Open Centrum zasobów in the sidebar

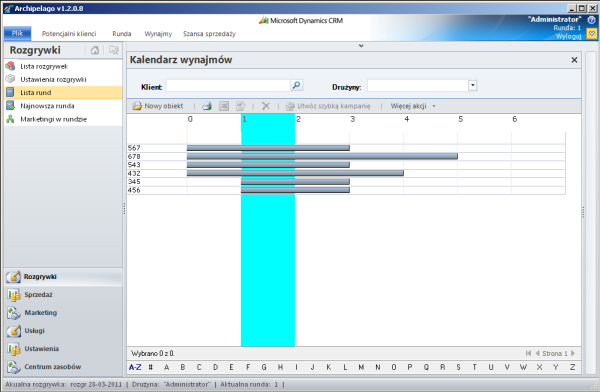click(x=52, y=367)
